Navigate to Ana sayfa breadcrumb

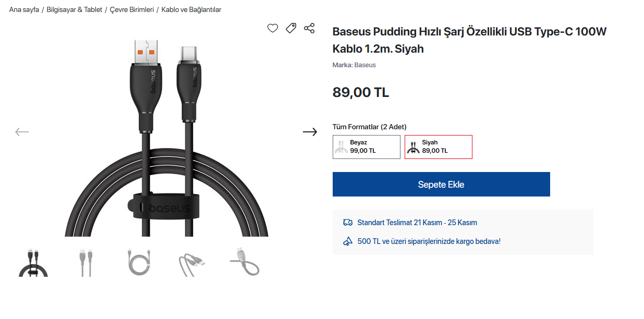[24, 10]
